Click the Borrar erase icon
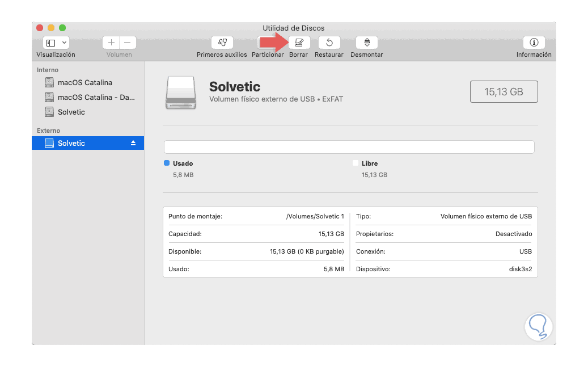Viewport: 588px width, 387px height. 299,43
